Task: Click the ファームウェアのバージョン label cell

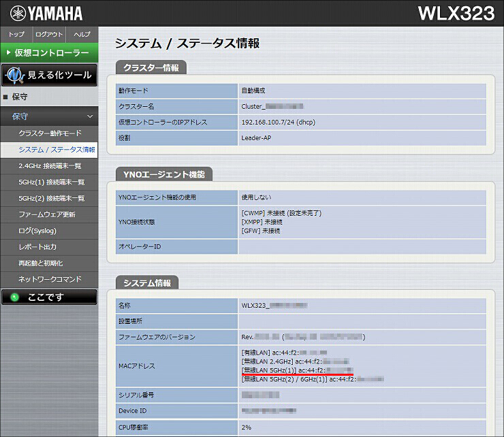Action: (177, 337)
